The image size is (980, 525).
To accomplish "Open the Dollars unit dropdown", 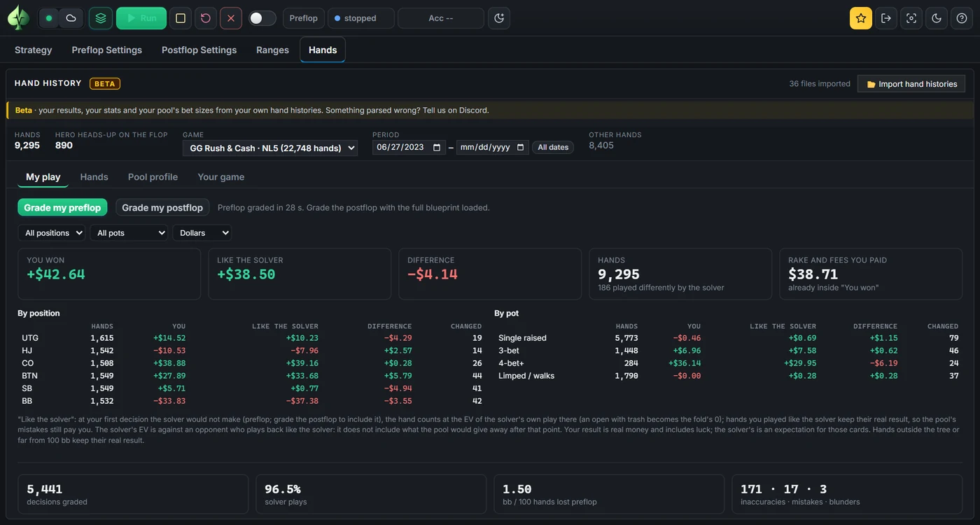I will click(x=202, y=233).
